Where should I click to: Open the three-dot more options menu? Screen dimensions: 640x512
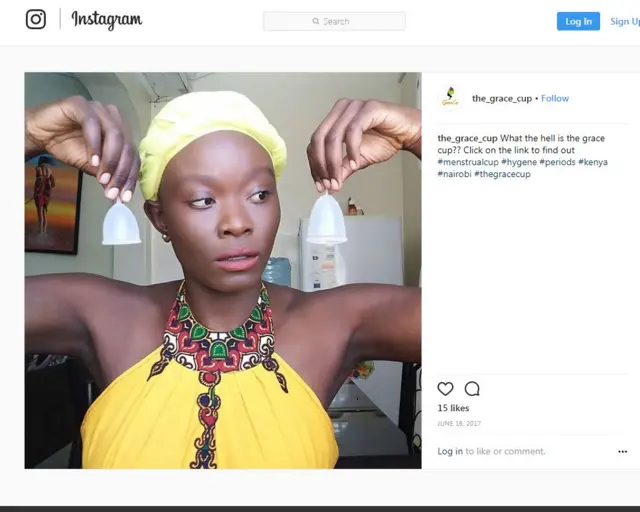point(622,452)
